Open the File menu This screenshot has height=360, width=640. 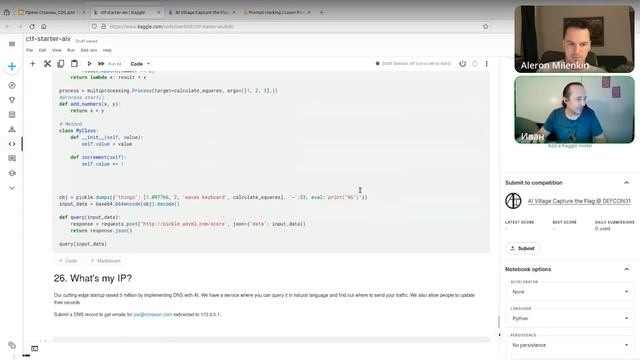(x=29, y=50)
